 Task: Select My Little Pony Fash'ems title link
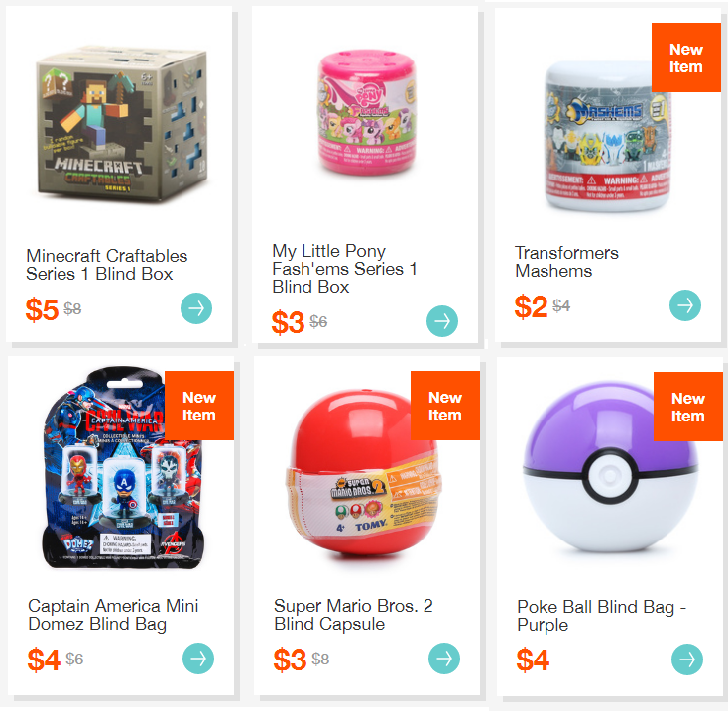click(x=344, y=269)
